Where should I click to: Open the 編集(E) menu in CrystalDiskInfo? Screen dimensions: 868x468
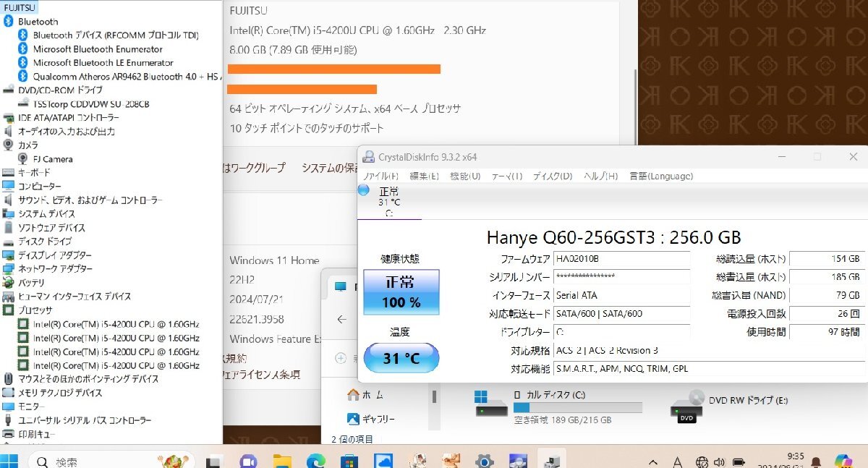click(x=424, y=176)
